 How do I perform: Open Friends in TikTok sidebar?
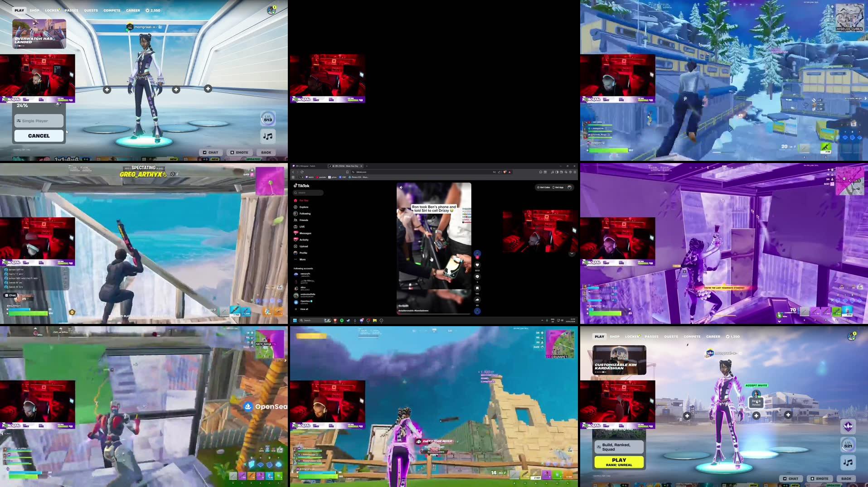click(301, 220)
